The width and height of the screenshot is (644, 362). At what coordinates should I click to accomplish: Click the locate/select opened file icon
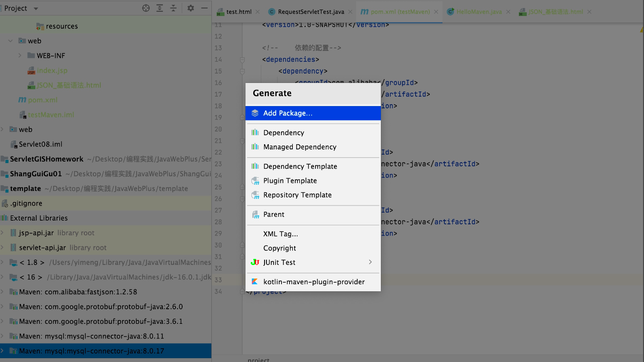coord(146,8)
